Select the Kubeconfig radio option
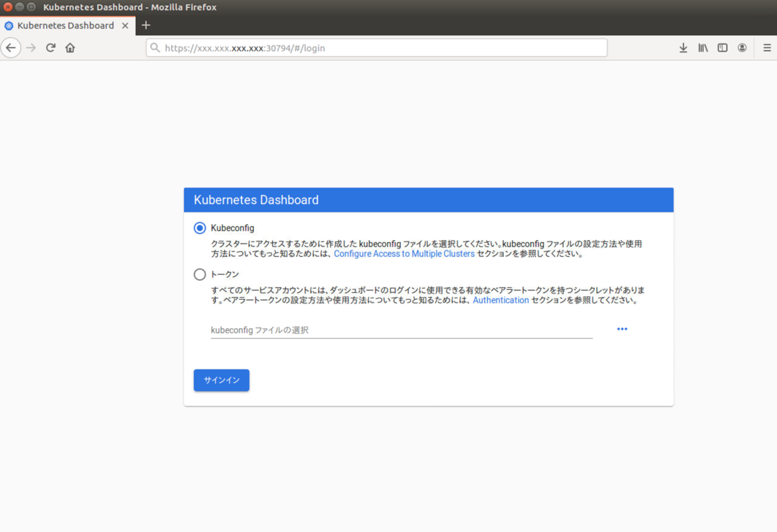The height and width of the screenshot is (532, 777). 200,228
